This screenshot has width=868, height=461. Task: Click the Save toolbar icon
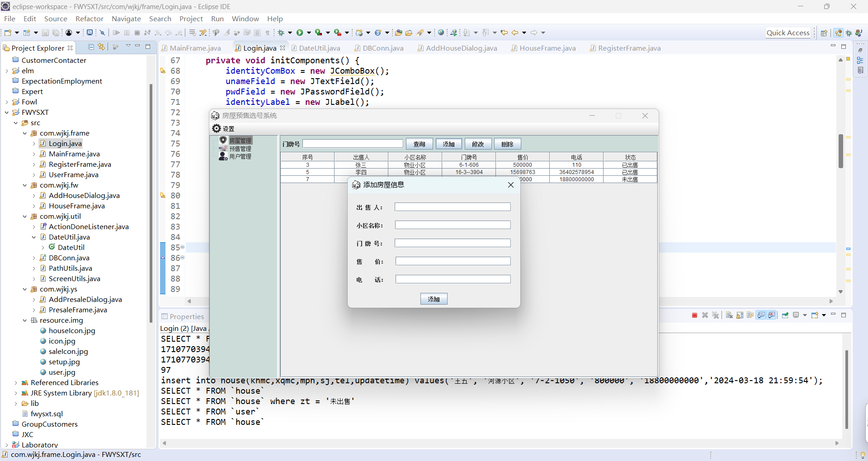[45, 33]
